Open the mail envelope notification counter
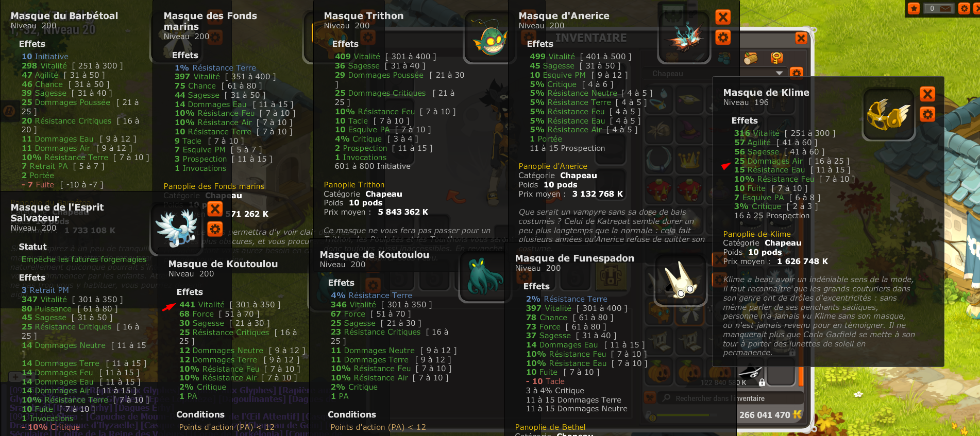 click(939, 8)
